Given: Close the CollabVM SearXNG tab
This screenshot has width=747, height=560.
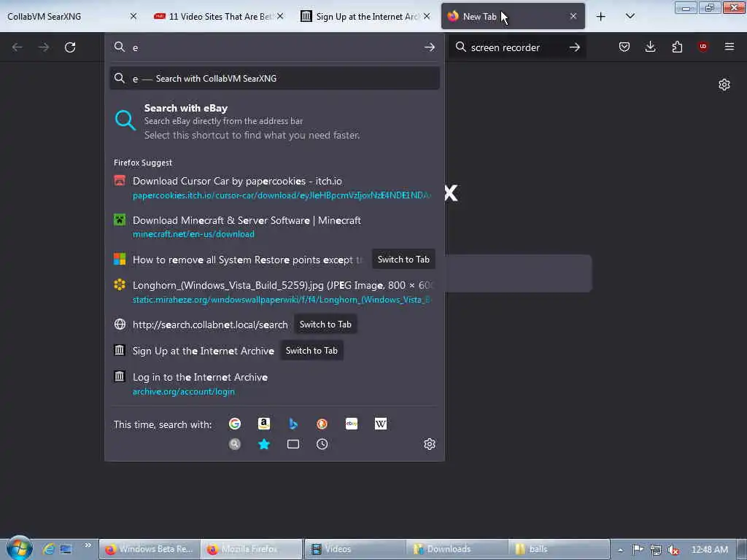Looking at the screenshot, I should [x=133, y=16].
